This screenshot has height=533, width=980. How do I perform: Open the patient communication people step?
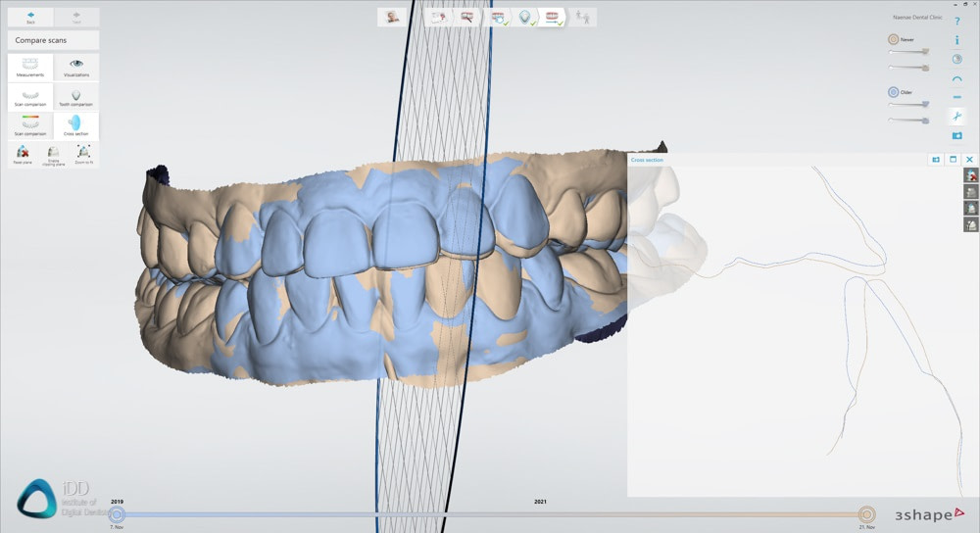[x=582, y=17]
